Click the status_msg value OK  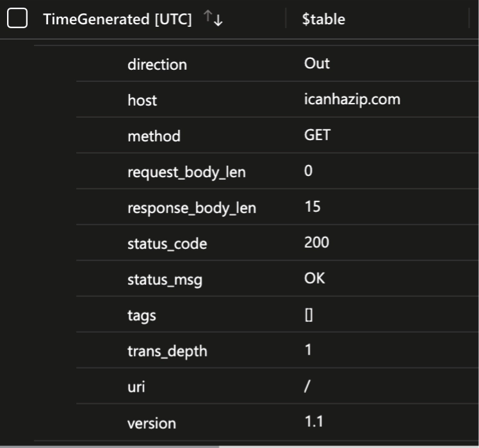tap(314, 278)
